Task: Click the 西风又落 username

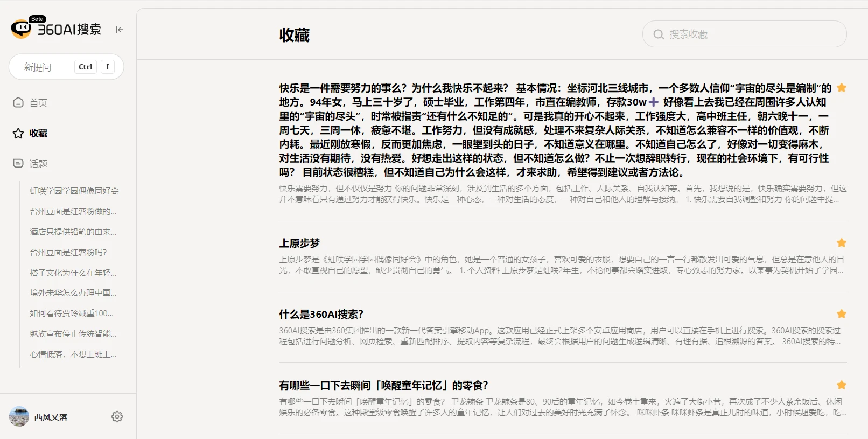Action: [x=51, y=417]
